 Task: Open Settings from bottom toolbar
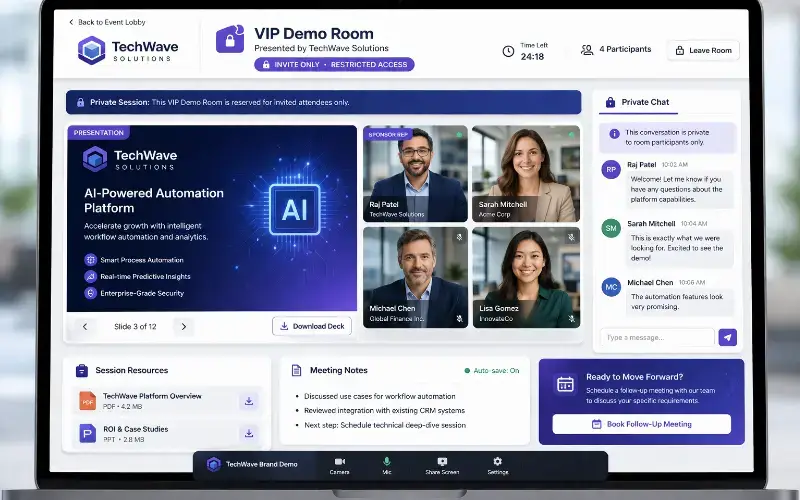coord(497,465)
